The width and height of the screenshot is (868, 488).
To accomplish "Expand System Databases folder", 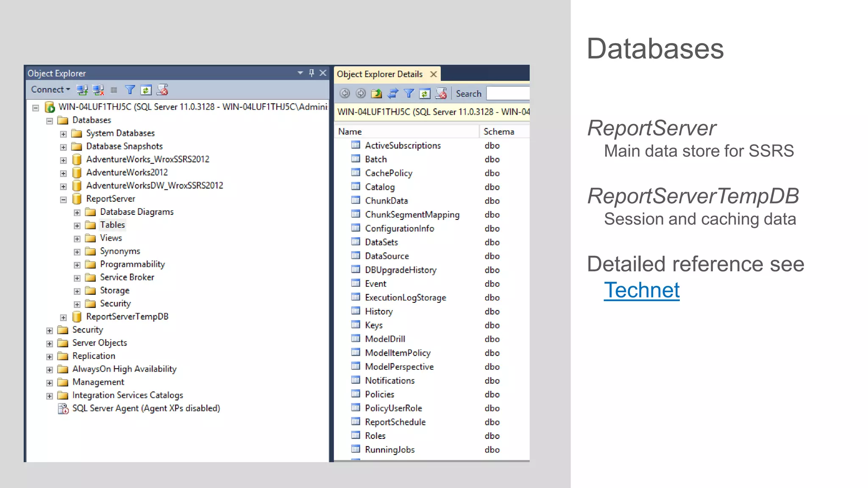I will point(63,134).
